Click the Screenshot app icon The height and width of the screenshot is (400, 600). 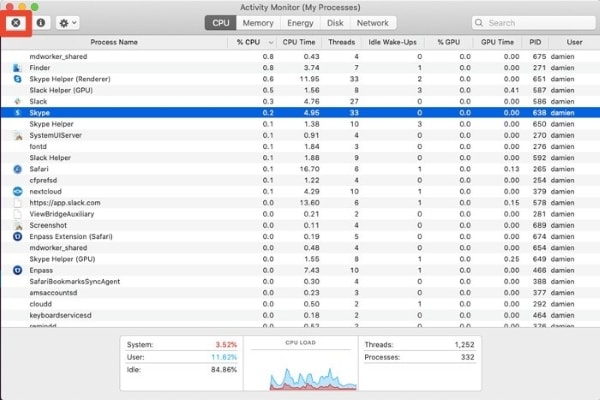tap(17, 225)
